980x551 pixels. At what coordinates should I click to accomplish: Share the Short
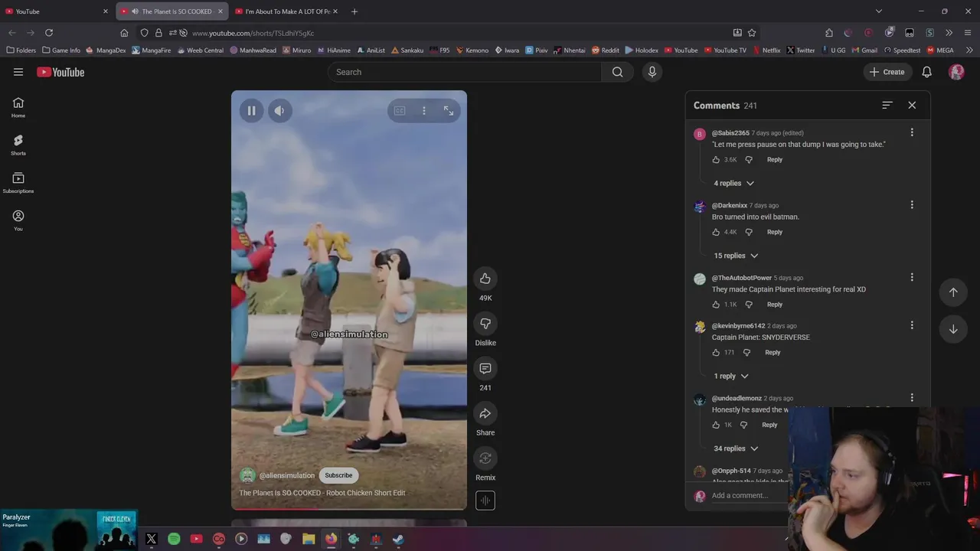(x=485, y=414)
